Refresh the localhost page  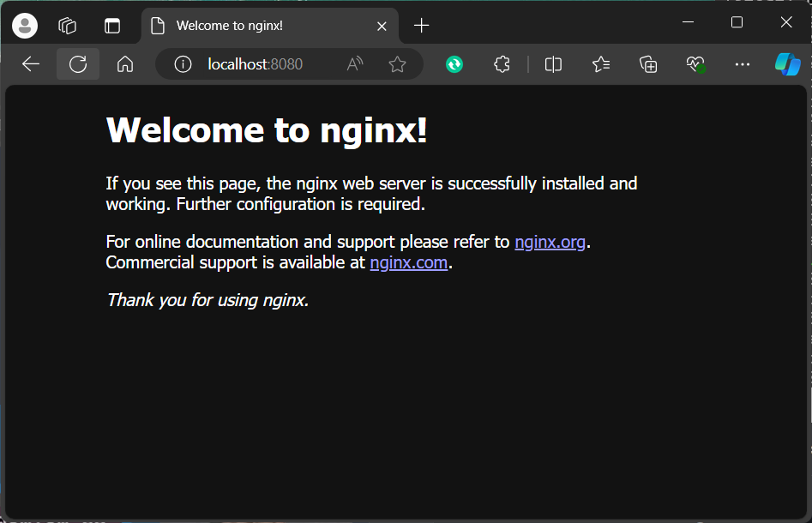[78, 64]
